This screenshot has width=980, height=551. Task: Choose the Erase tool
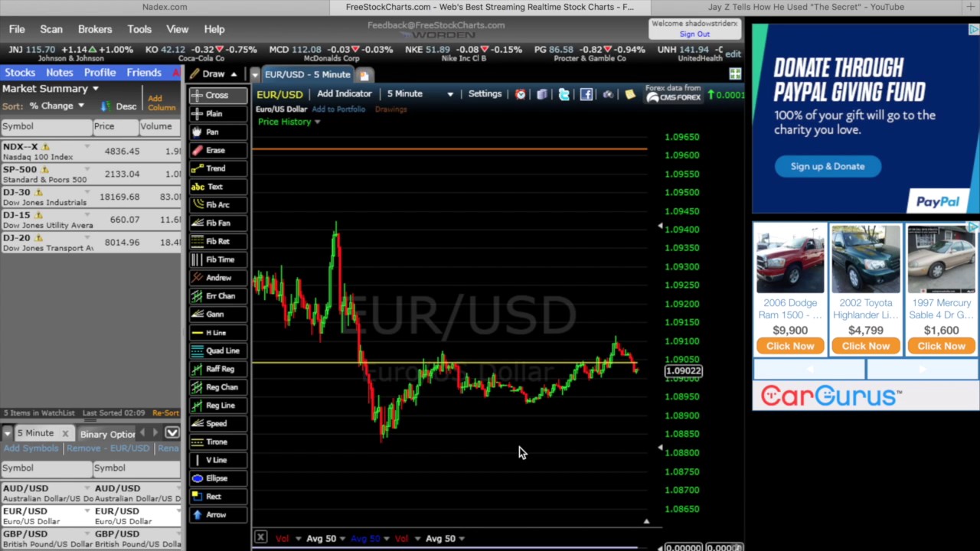click(x=218, y=150)
